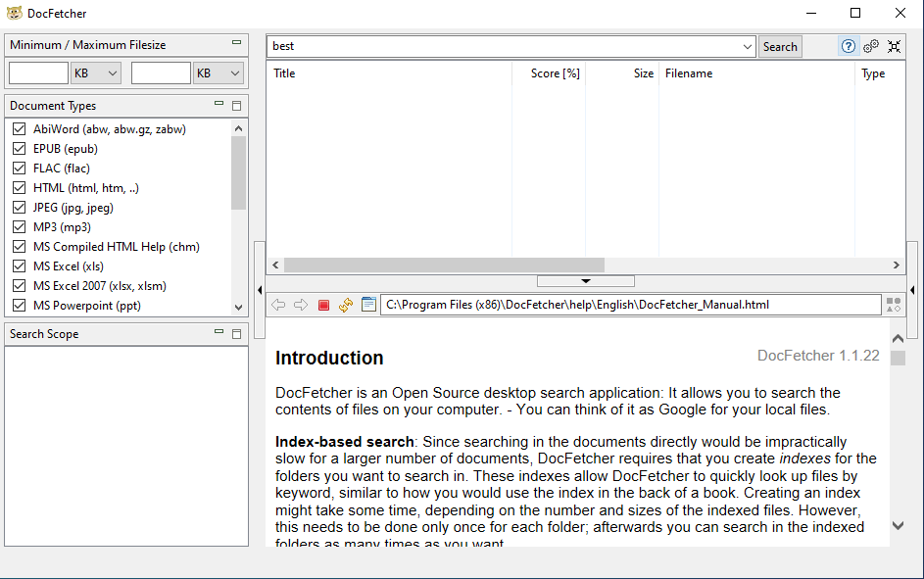Open the manual with the help icon
The image size is (924, 579).
point(849,46)
